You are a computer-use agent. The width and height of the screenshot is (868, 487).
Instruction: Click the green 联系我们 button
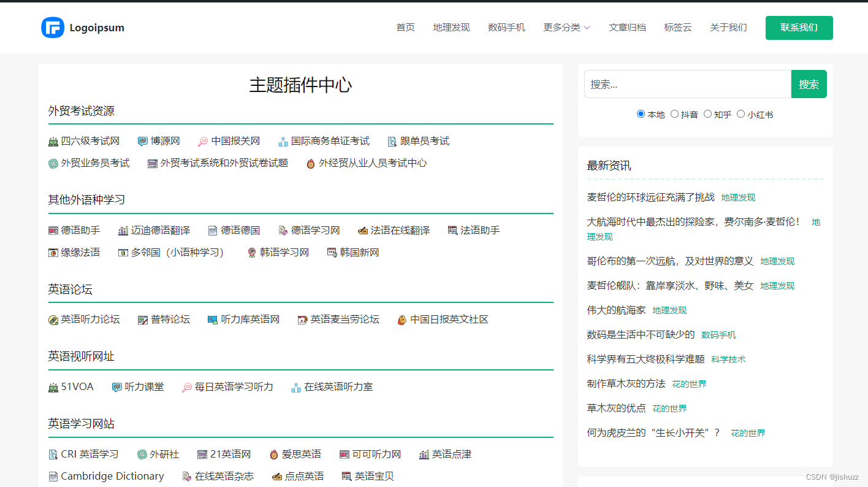799,28
